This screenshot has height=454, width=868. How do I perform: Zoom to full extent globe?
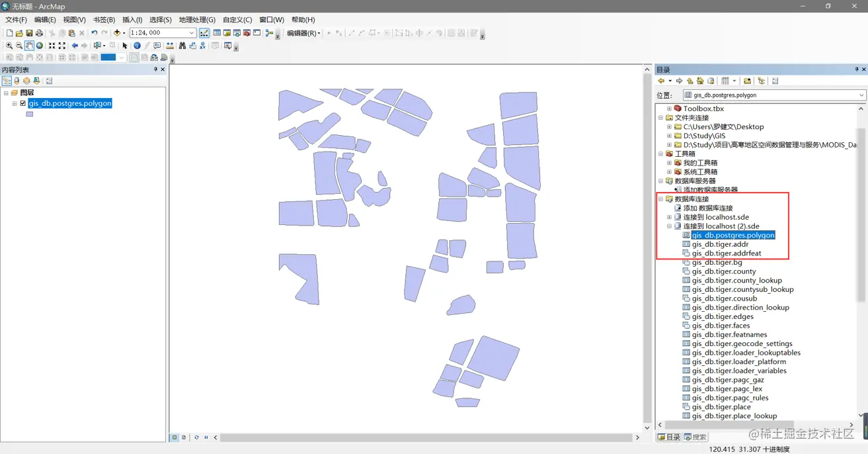coord(40,46)
